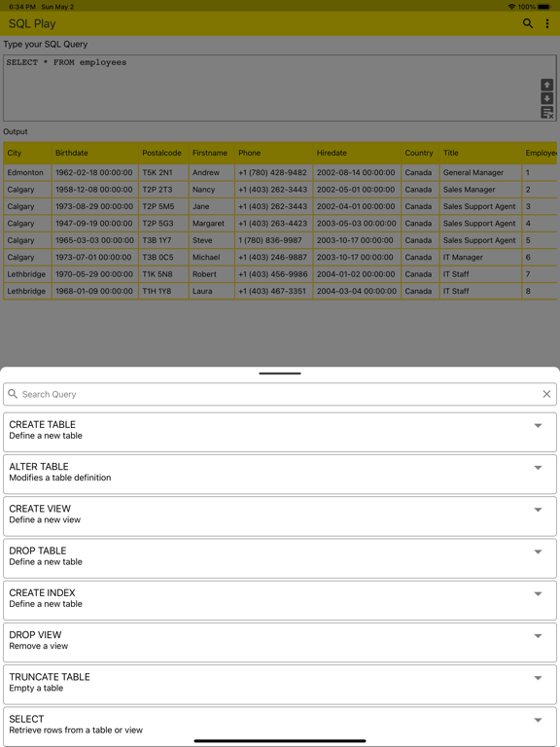This screenshot has width=560, height=747.
Task: Tap the battery indicator in status bar
Action: (x=543, y=7)
